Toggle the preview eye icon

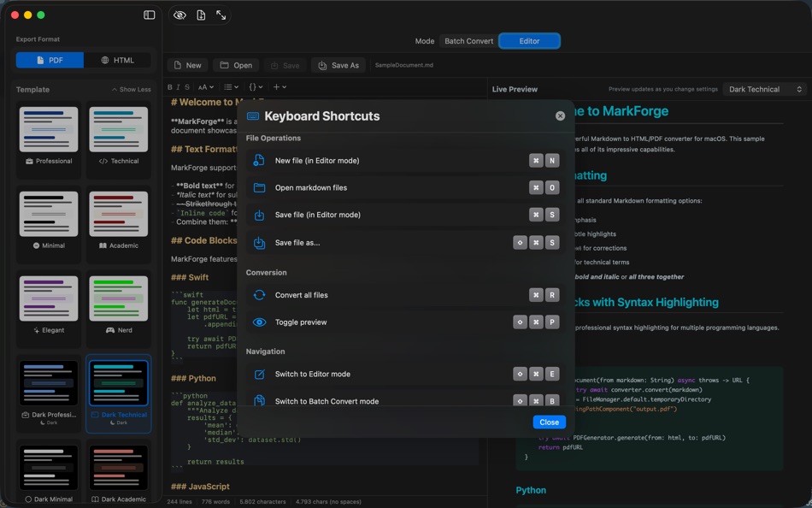[x=179, y=15]
